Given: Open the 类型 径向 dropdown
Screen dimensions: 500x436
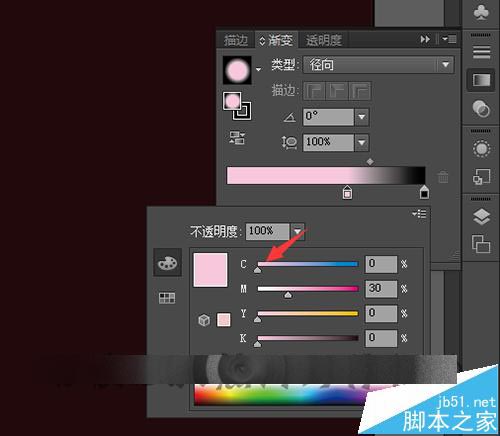Looking at the screenshot, I should 378,65.
